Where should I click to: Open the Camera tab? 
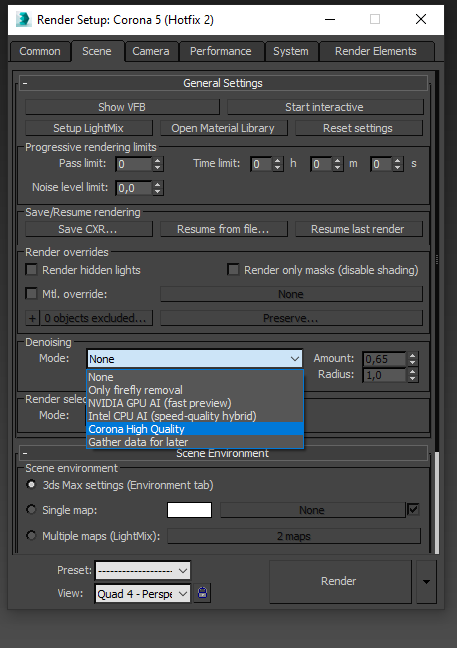(x=151, y=51)
